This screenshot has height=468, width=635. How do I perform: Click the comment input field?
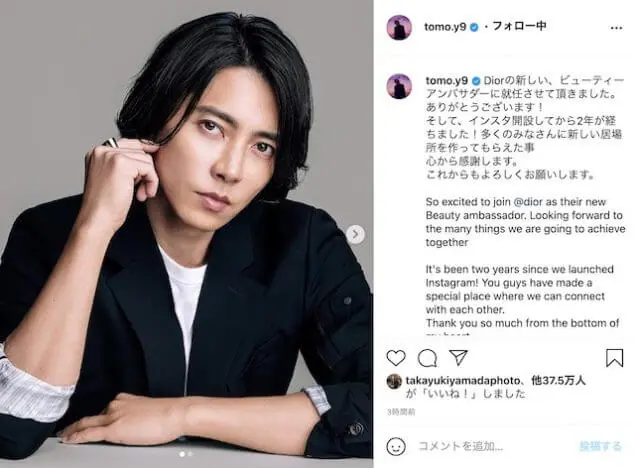[494, 446]
